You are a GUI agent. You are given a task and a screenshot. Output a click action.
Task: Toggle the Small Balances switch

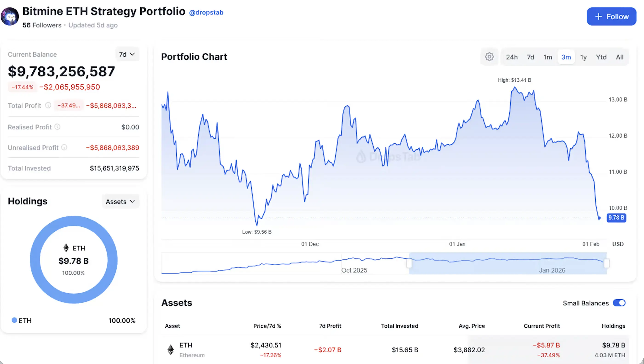(x=619, y=303)
